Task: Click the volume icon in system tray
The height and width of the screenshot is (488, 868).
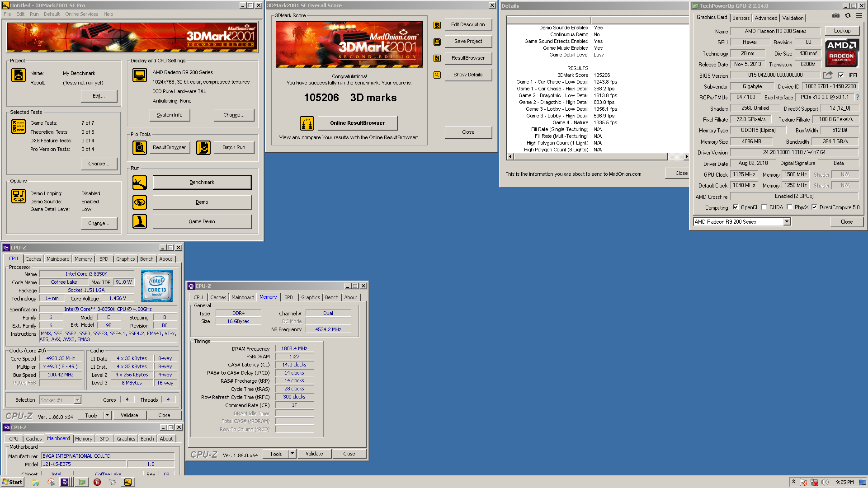Action: click(x=825, y=482)
